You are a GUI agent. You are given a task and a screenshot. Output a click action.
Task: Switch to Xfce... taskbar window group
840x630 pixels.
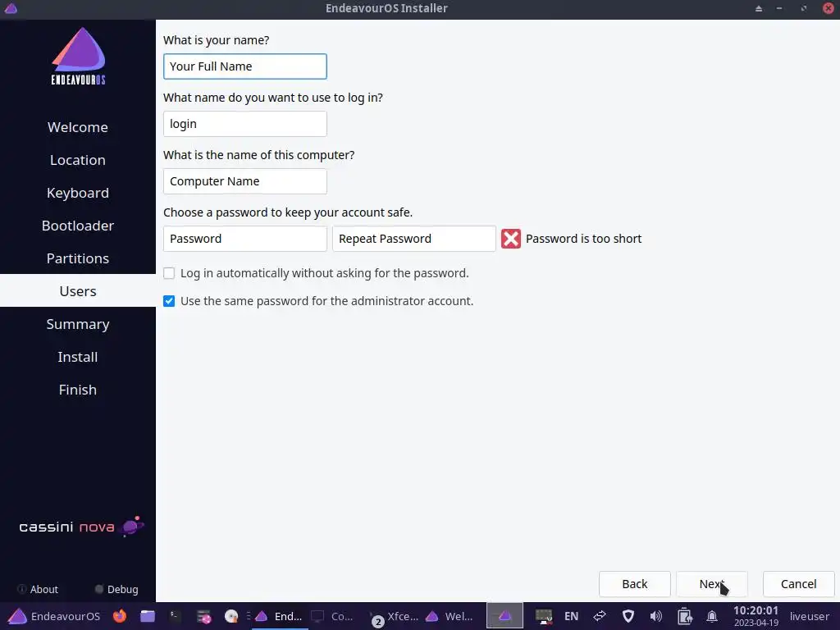point(395,616)
